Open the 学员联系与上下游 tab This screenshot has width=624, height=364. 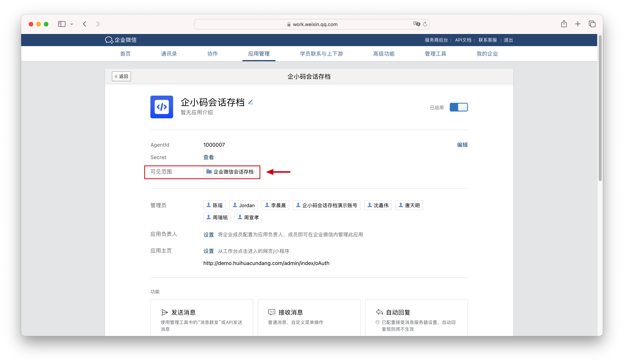click(x=321, y=54)
